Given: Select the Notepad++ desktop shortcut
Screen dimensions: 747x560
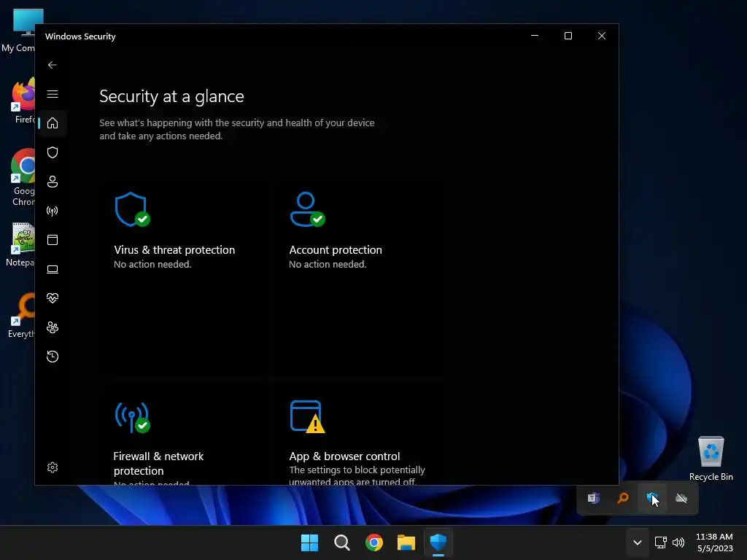Looking at the screenshot, I should click(x=22, y=245).
